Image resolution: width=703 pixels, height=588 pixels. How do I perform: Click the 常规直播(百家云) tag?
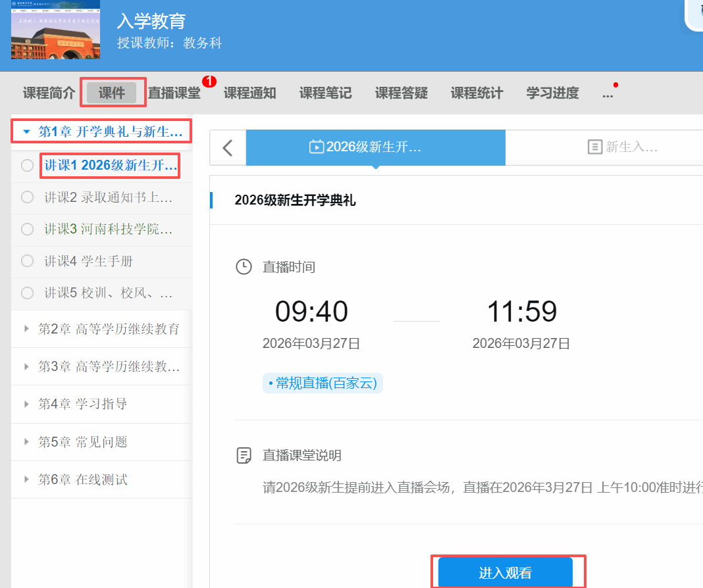click(x=323, y=383)
